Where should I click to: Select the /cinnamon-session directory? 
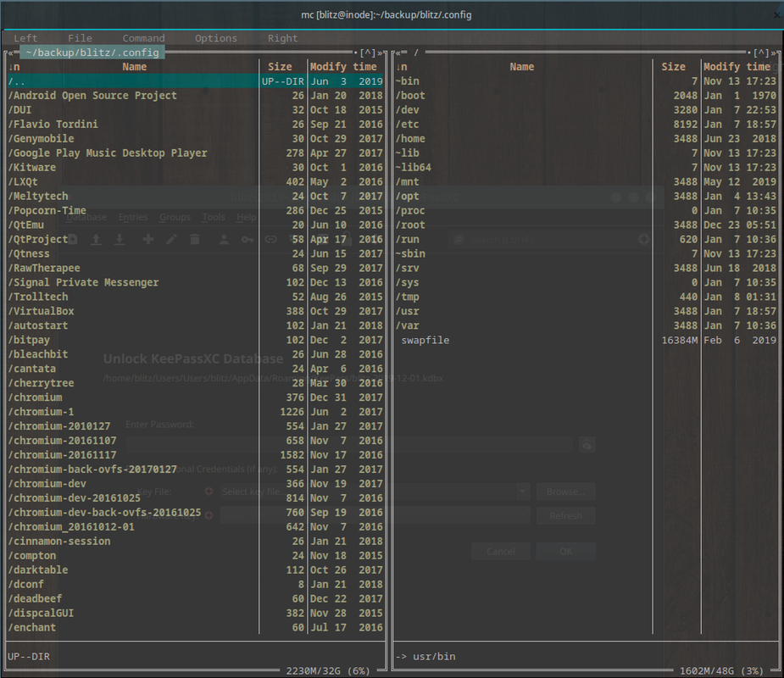196,542
